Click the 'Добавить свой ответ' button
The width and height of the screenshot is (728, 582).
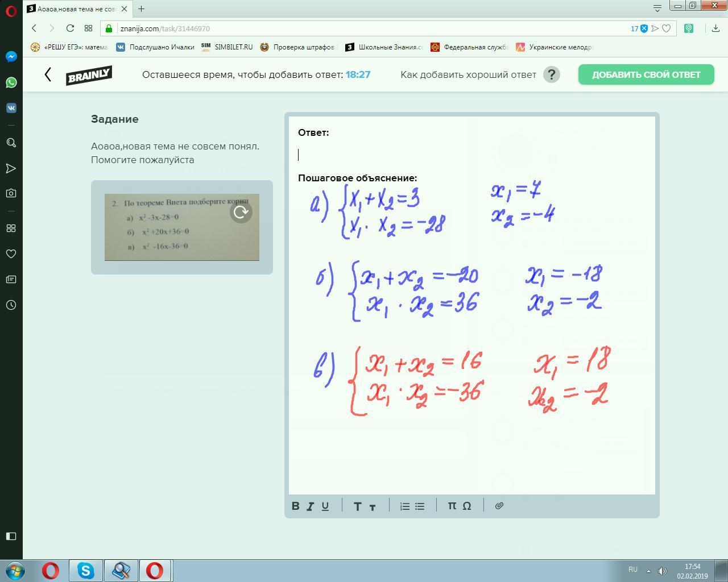point(646,74)
